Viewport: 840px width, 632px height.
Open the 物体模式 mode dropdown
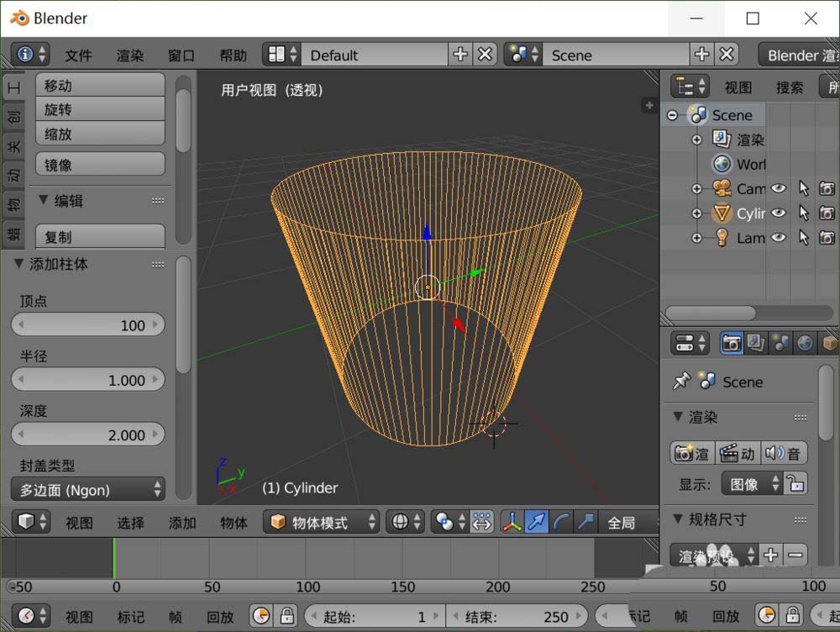[x=319, y=521]
